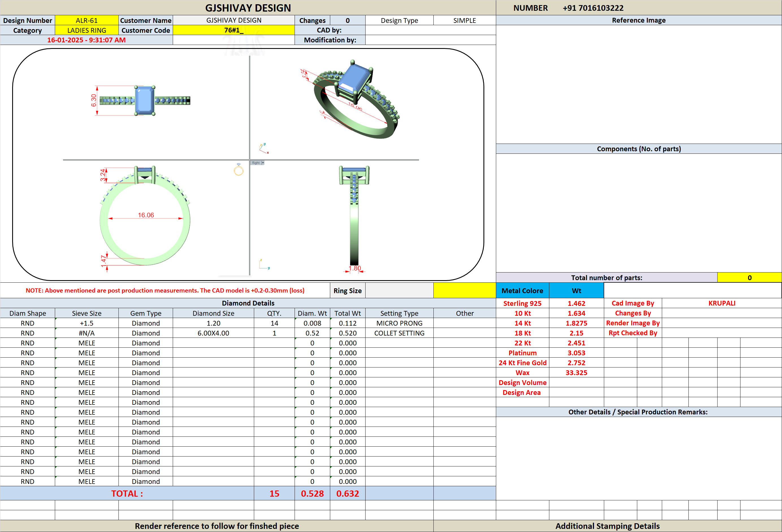Viewport: 782px width, 532px height.
Task: Select the 18 Kt metal cell
Action: (x=522, y=333)
